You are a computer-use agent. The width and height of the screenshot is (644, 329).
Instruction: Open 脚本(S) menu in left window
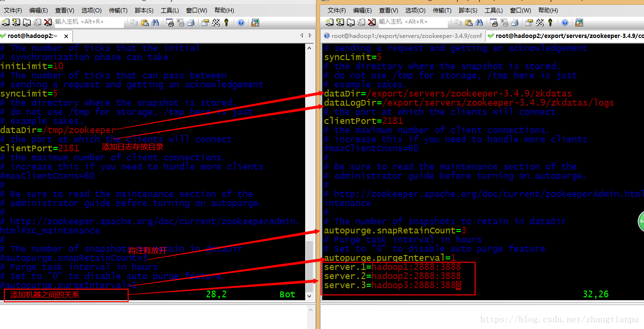click(144, 10)
